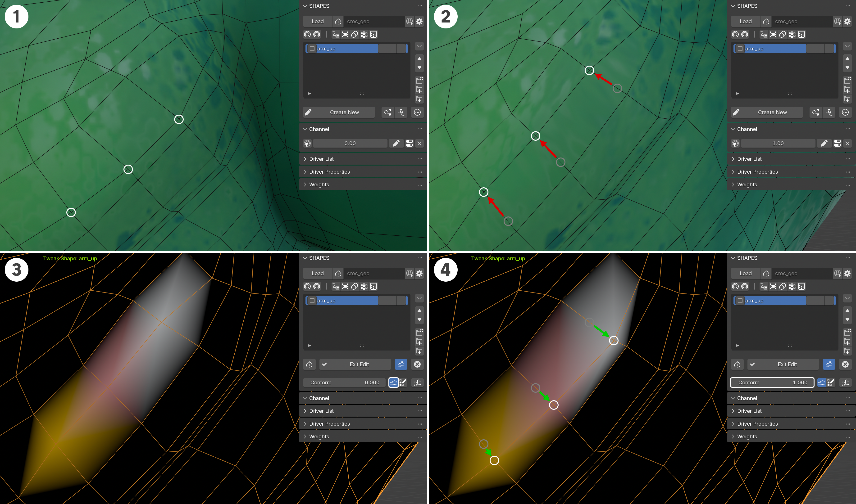
Task: Open the chevron dropdown beside top-left shape list
Action: [x=419, y=46]
